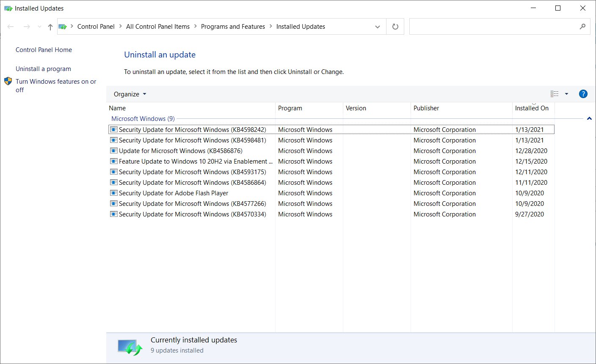Click the Back navigation arrow

point(11,27)
